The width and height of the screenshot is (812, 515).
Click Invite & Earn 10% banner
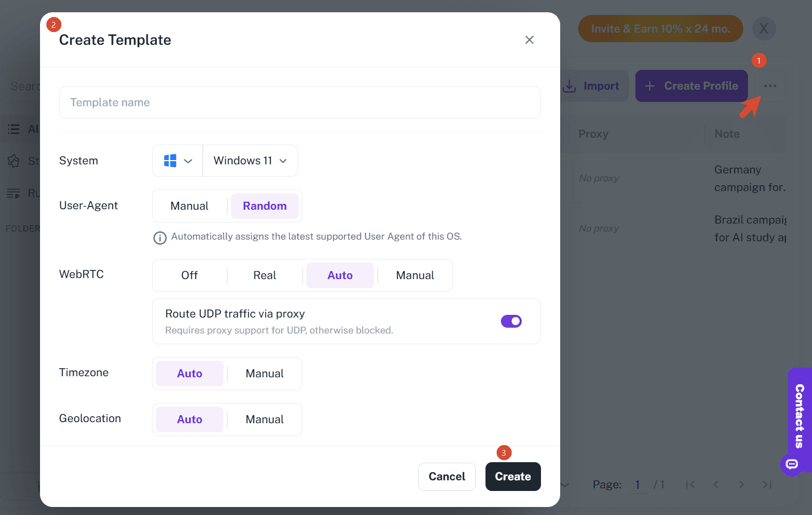(x=660, y=29)
